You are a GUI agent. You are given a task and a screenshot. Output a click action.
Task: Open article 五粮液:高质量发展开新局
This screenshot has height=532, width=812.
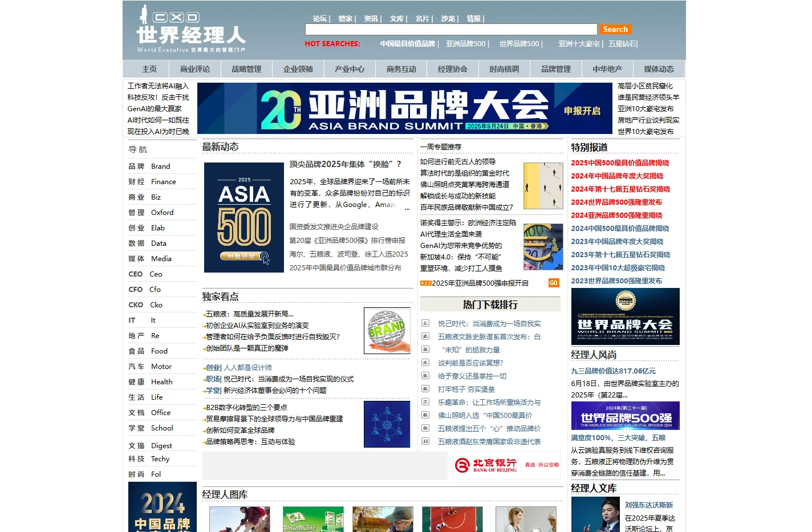click(249, 314)
